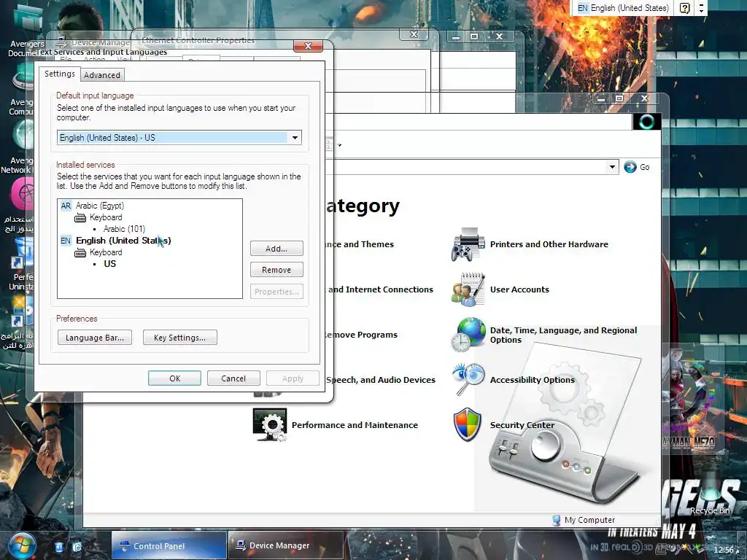Screen dimensions: 747x560
Task: Select Arabic (Egypt) in installed services
Action: [99, 206]
